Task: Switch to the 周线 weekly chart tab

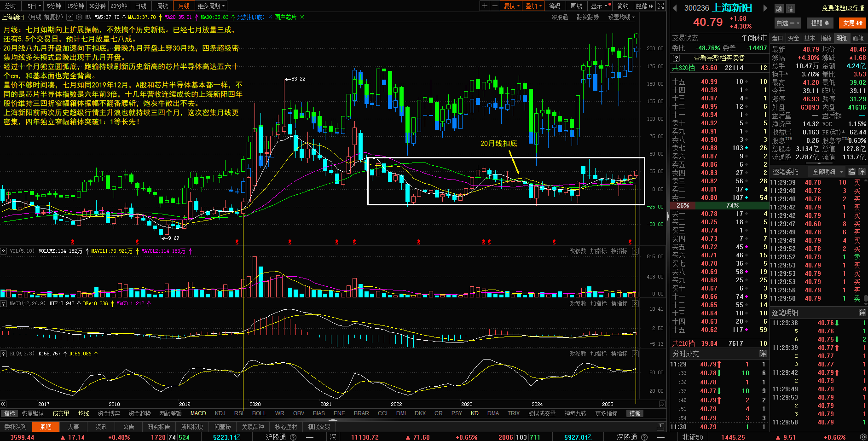Action: (x=162, y=6)
